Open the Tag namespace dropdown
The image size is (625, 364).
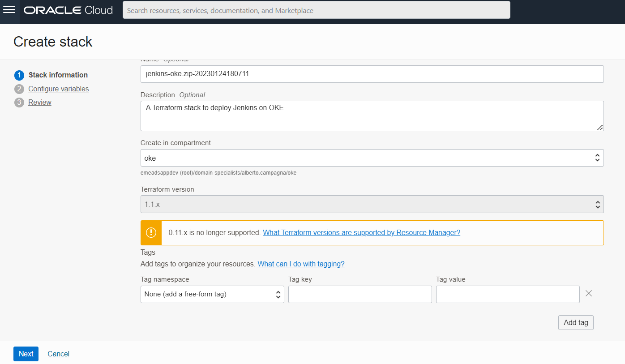click(x=212, y=294)
